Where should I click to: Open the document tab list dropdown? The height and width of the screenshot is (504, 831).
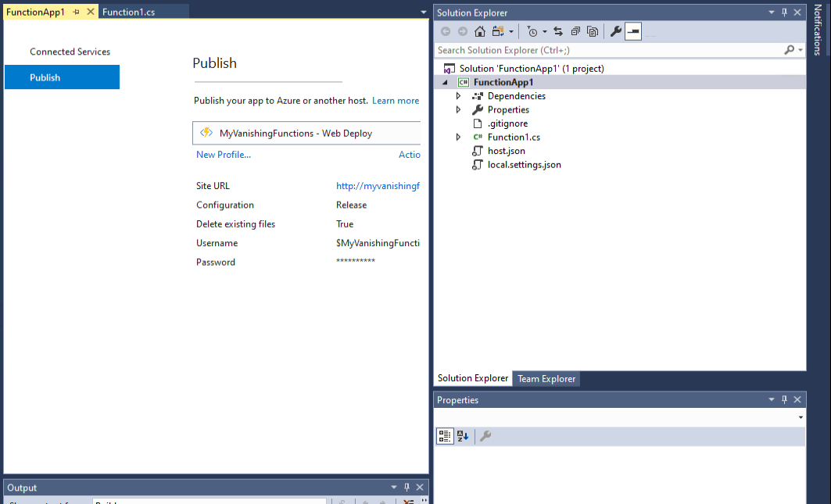pos(424,13)
